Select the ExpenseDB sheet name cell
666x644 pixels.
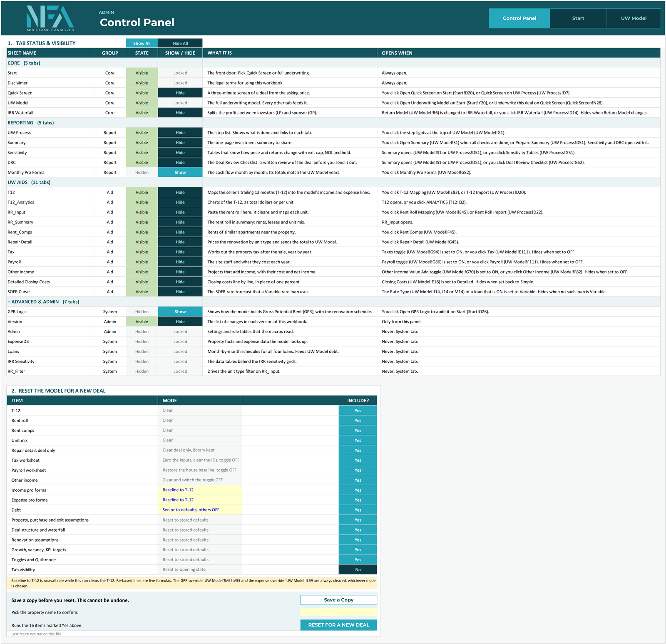(x=50, y=342)
